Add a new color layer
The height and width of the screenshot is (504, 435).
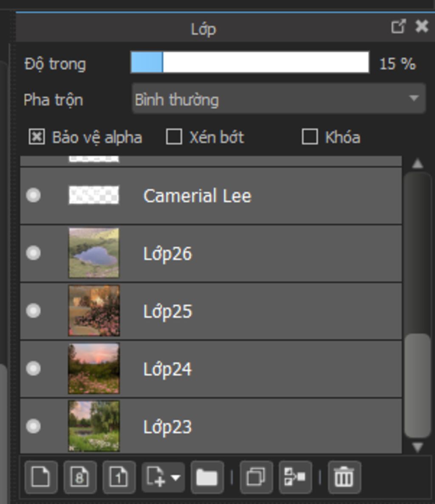(x=41, y=477)
